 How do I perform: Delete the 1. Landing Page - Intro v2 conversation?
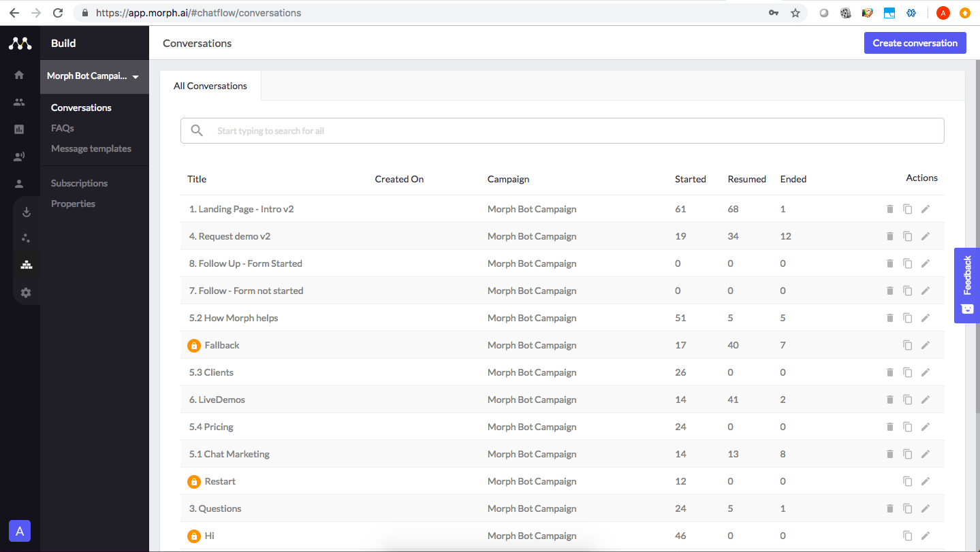click(889, 209)
